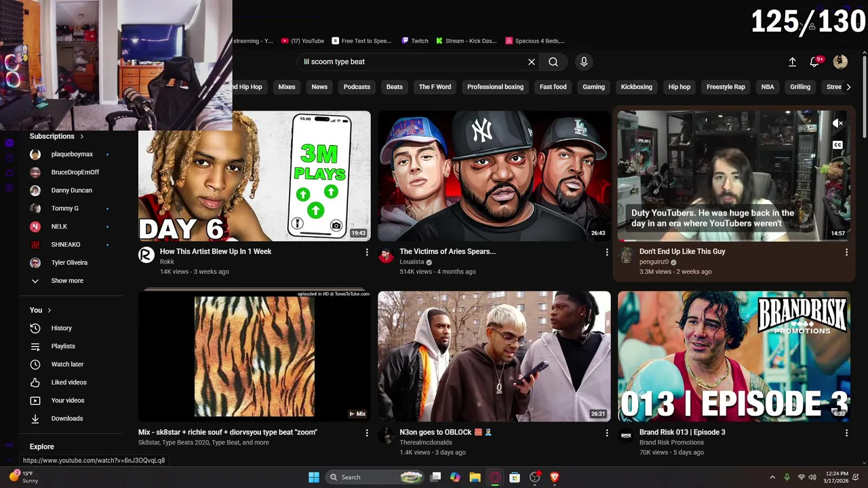Switch to the Spacious 4 Beds tab
The height and width of the screenshot is (488, 868).
coord(535,41)
